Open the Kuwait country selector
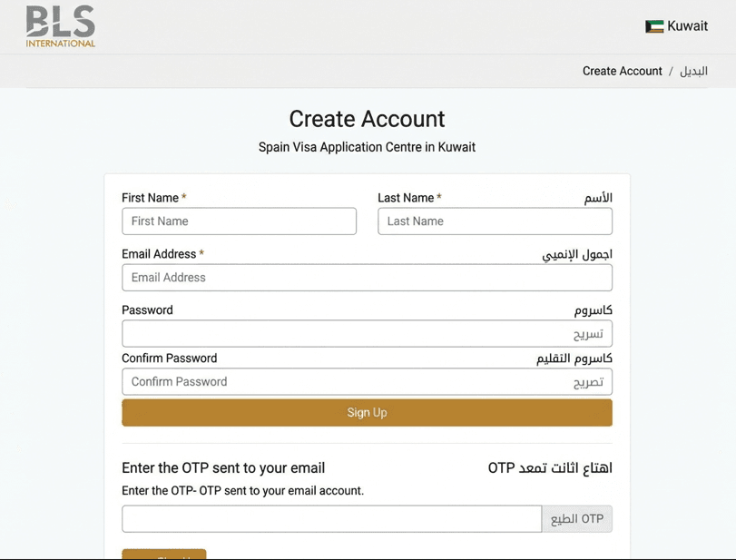This screenshot has height=560, width=736. coord(676,26)
